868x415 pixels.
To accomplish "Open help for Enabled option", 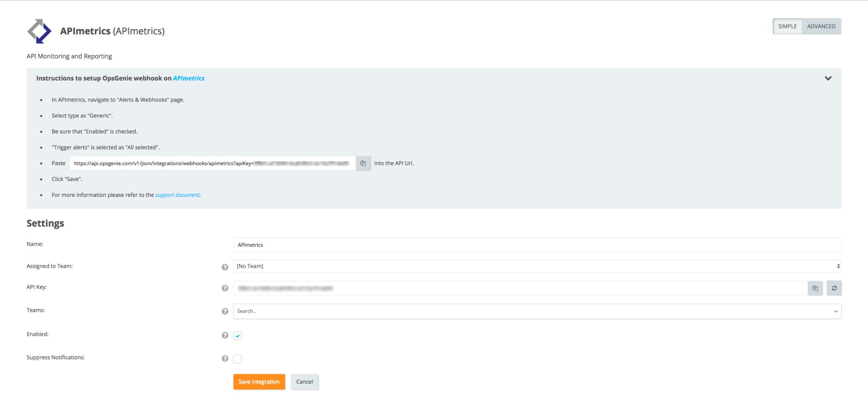I will coord(225,335).
